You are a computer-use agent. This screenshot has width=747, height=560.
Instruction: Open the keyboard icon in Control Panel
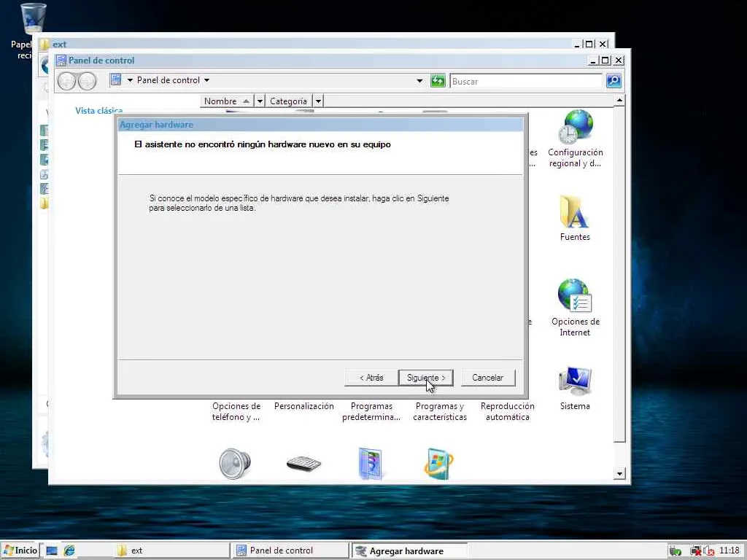(x=303, y=463)
